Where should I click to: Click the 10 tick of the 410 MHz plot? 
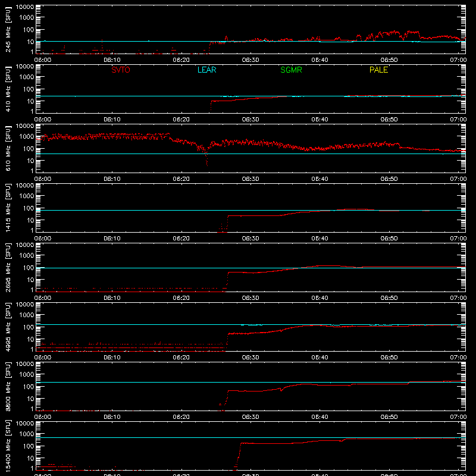(x=30, y=101)
